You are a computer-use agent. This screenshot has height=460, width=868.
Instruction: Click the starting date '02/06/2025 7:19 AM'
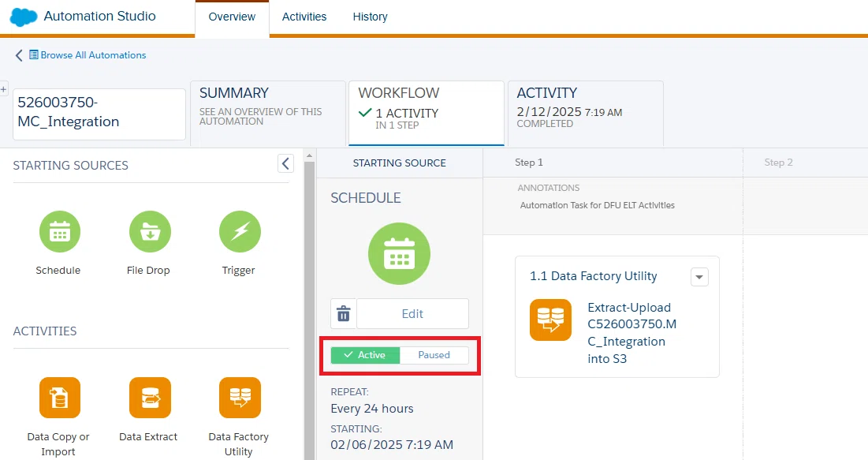tap(392, 444)
